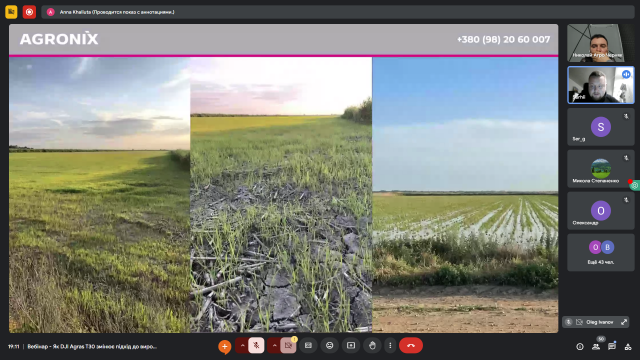Viewport: 640px width, 360px height.
Task: Click camera-off icon in Oleg Ivanov bar
Action: [579, 322]
